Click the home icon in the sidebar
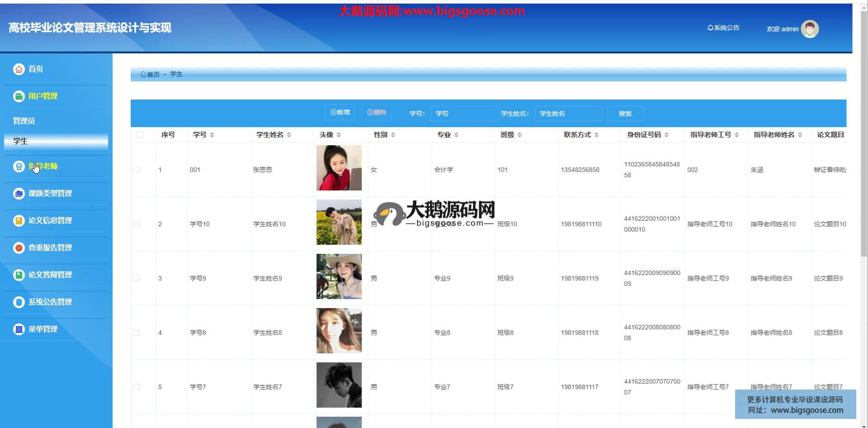This screenshot has height=428, width=868. point(19,69)
